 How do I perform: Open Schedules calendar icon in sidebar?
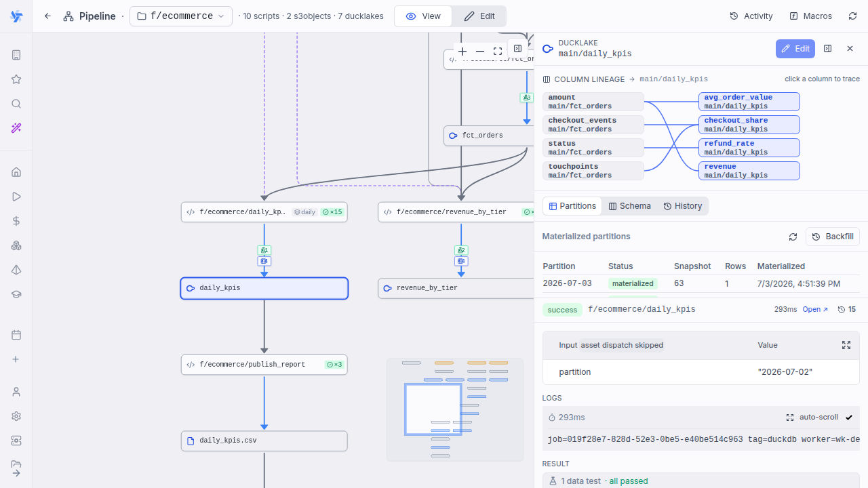[16, 335]
